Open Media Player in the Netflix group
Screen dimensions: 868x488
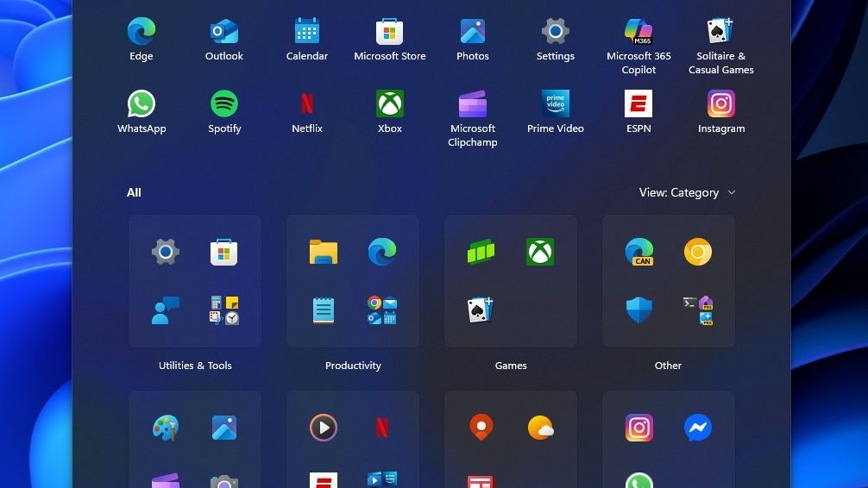tap(324, 428)
